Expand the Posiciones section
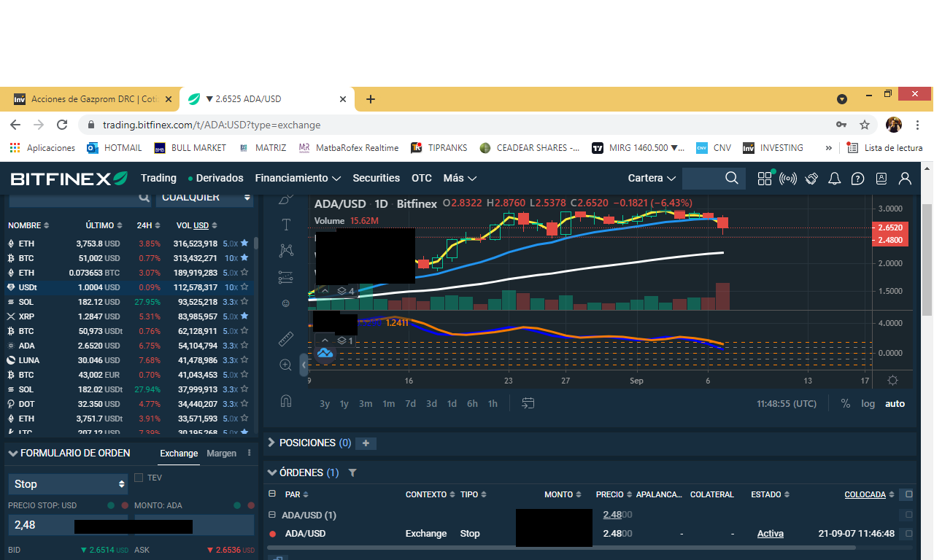This screenshot has width=934, height=560. click(271, 443)
